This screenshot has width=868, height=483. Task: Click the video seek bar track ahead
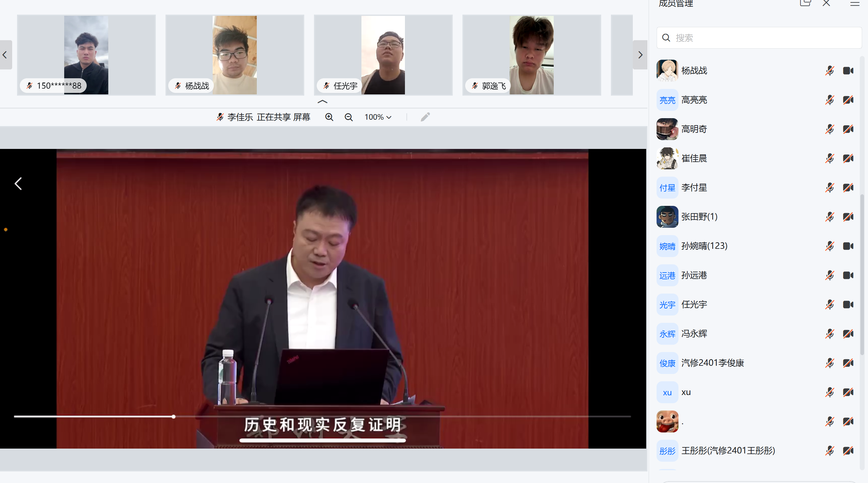[403, 417]
